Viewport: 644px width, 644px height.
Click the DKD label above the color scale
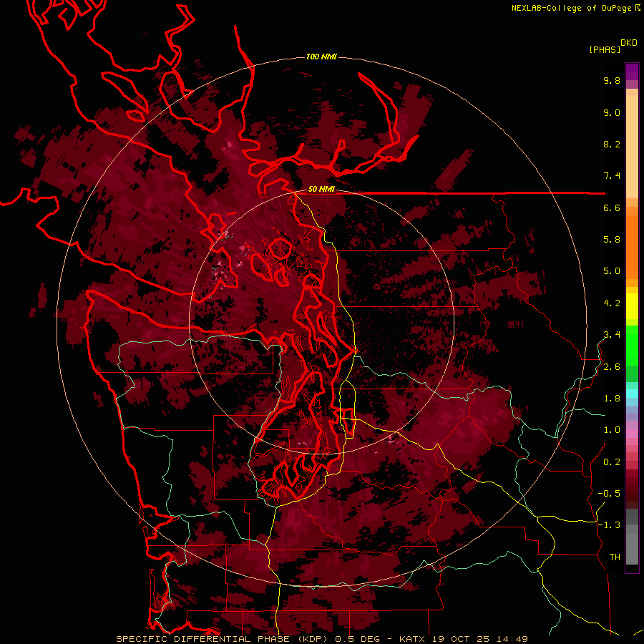pos(629,43)
